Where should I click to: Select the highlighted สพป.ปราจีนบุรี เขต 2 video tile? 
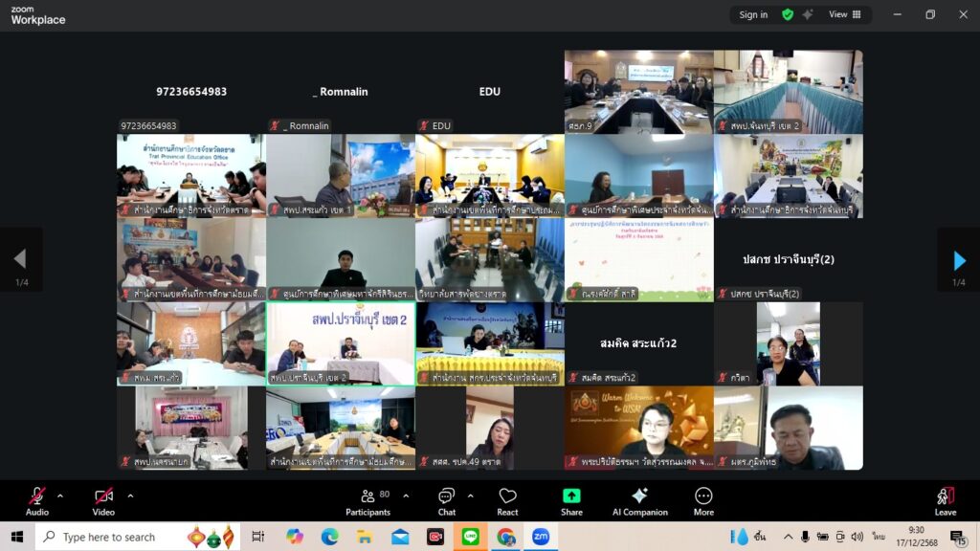coord(340,343)
